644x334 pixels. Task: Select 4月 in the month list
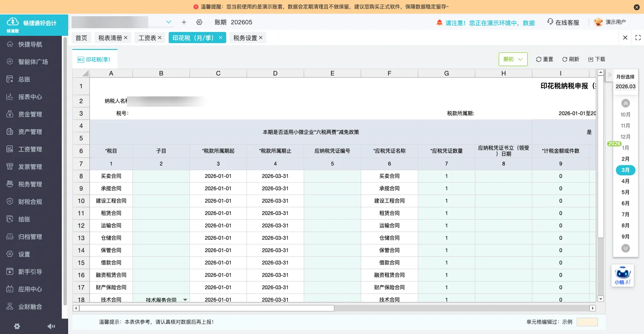626,181
